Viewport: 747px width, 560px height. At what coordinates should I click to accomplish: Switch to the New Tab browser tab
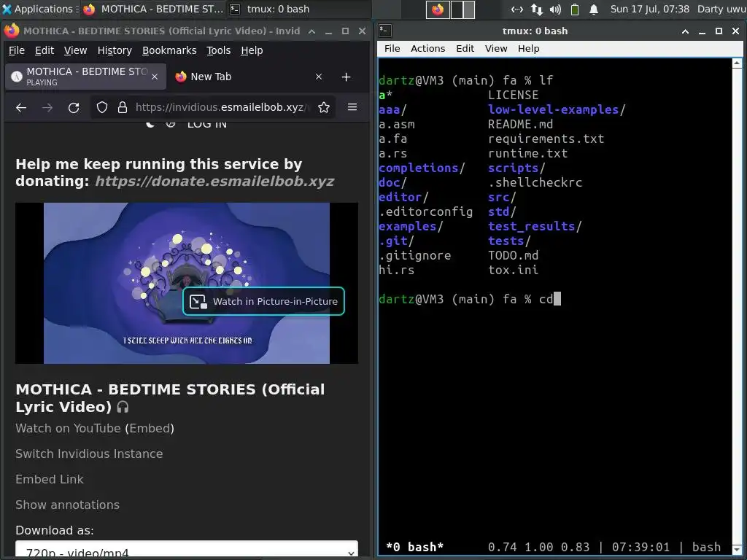248,77
